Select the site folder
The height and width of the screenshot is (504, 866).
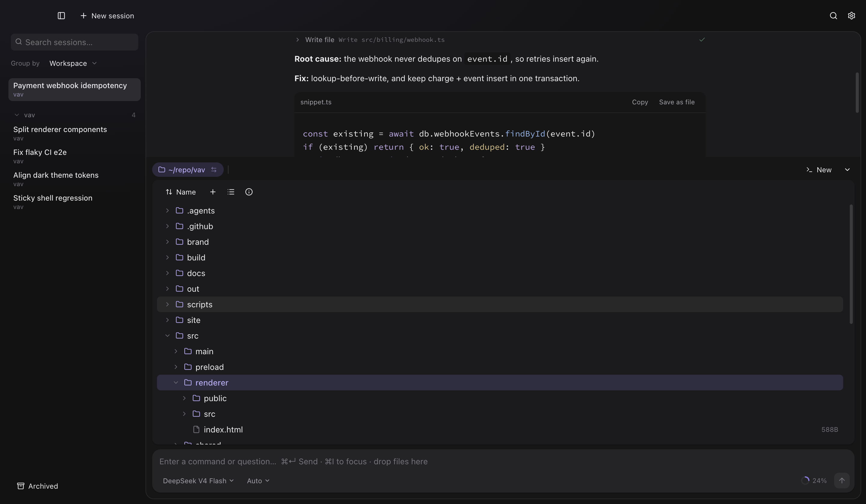(500, 320)
